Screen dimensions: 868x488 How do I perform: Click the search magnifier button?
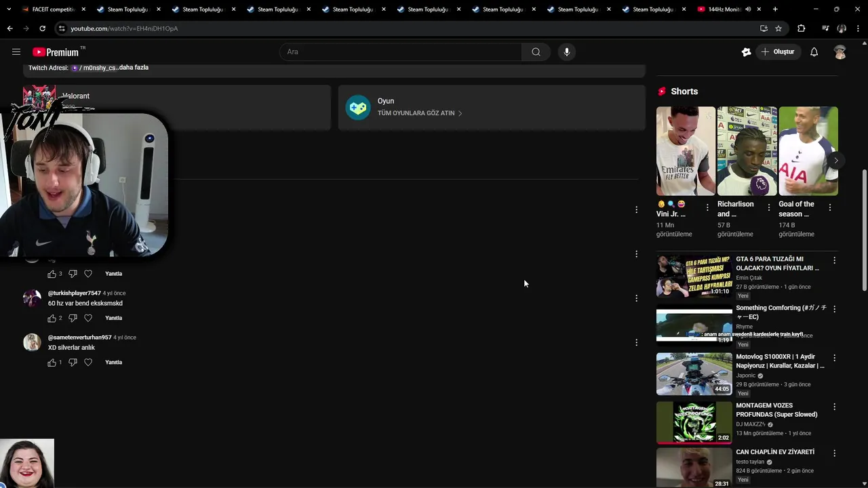pos(536,52)
